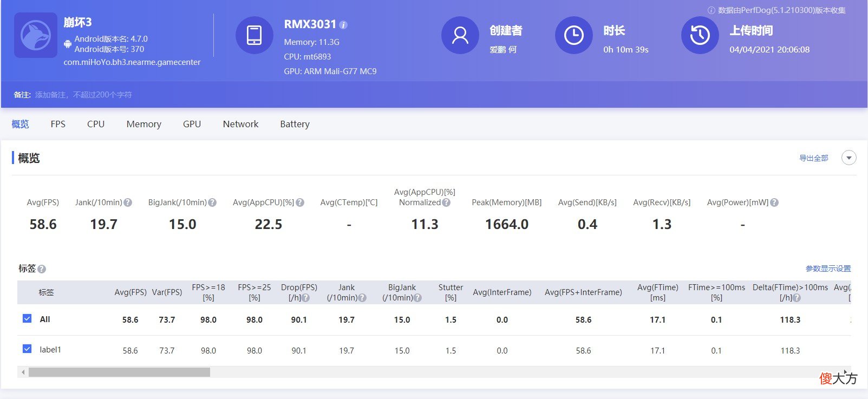868x399 pixels.
Task: Click the help icon next to BigJank(/10min) summary
Action: (212, 202)
